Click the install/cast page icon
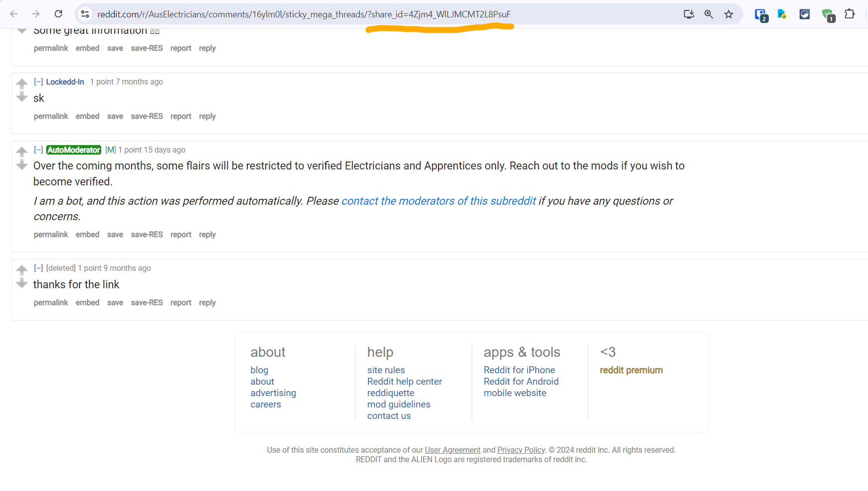 (689, 14)
